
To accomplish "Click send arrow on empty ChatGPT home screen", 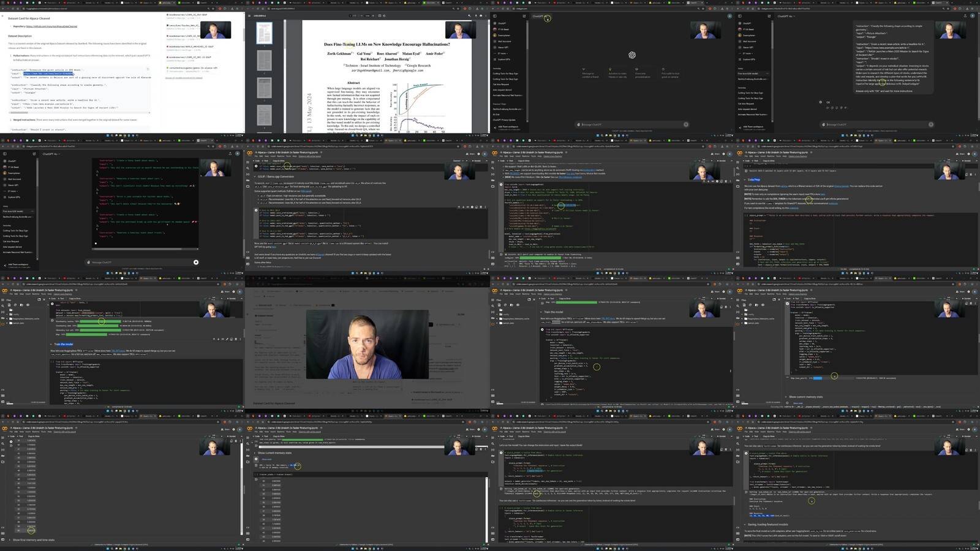I will pos(686,124).
